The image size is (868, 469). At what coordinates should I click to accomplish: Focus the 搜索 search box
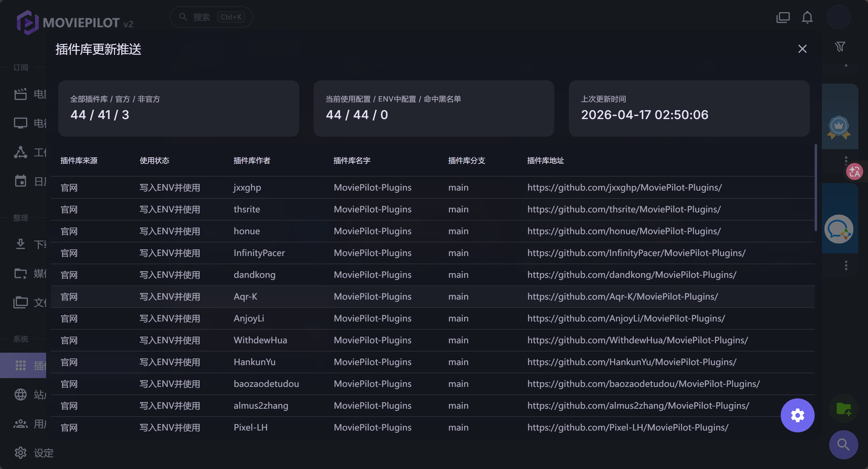pyautogui.click(x=211, y=17)
